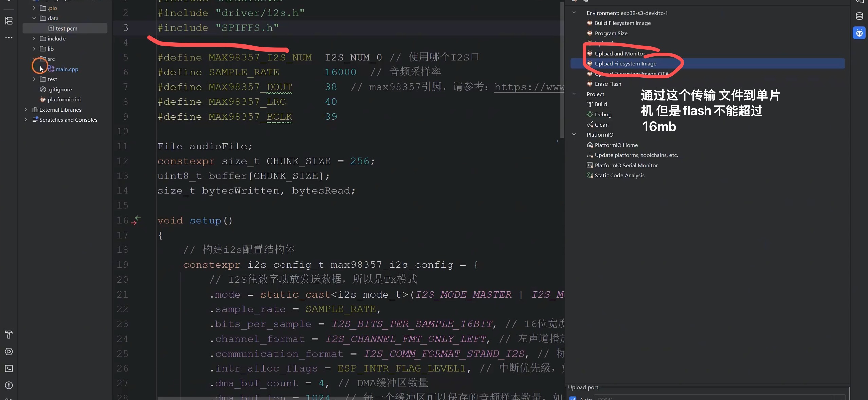868x400 pixels.
Task: Run Erase Flash task
Action: click(608, 84)
